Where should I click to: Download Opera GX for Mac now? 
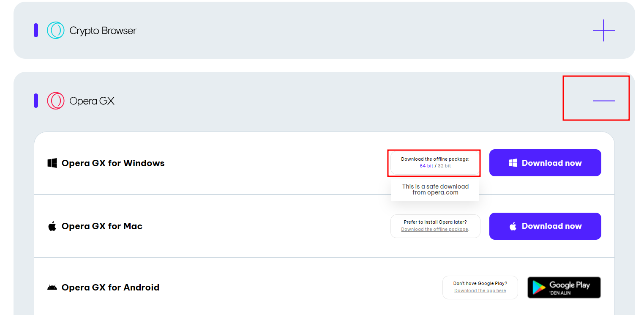point(545,226)
